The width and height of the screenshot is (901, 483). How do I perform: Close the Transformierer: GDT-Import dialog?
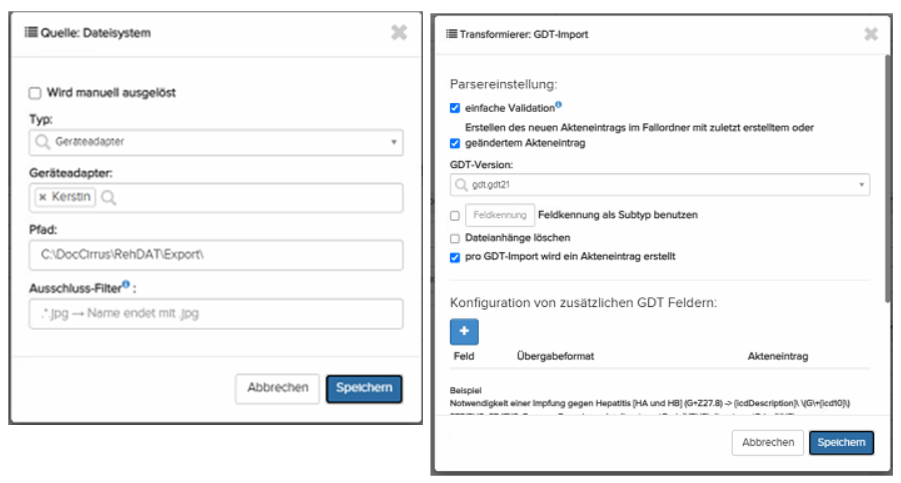[871, 33]
